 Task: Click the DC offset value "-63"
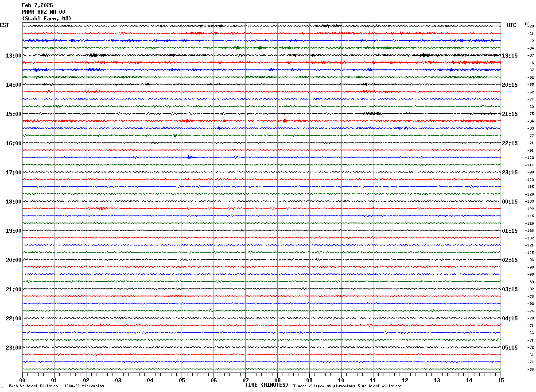click(530, 333)
